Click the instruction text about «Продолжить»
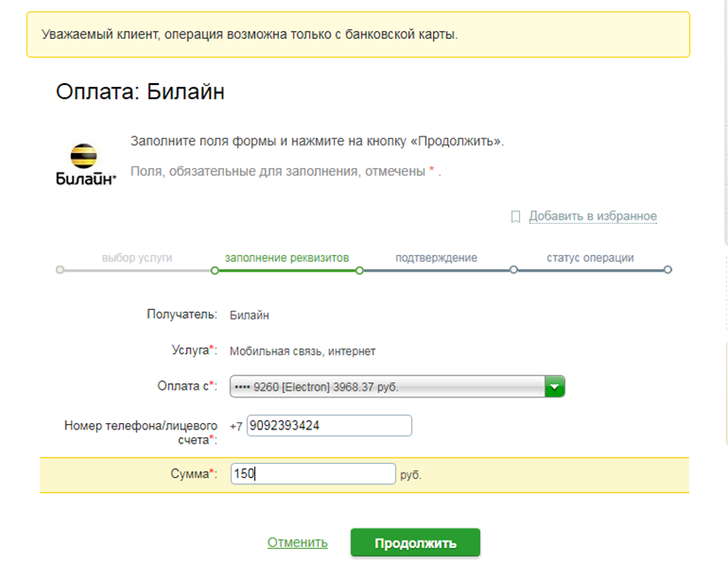Screen dimensions: 728x563 (x=317, y=141)
